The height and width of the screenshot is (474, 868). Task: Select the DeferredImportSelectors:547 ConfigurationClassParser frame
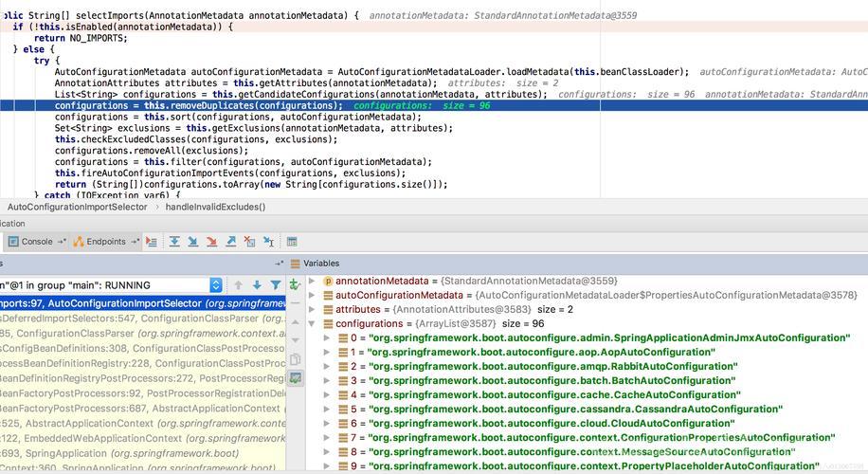coord(143,319)
